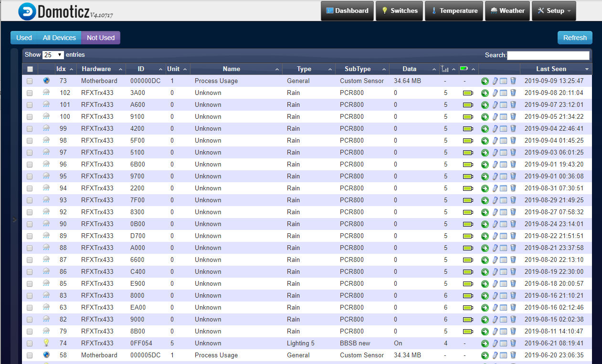
Task: Click green add-device arrow for Idx 73
Action: [x=485, y=81]
